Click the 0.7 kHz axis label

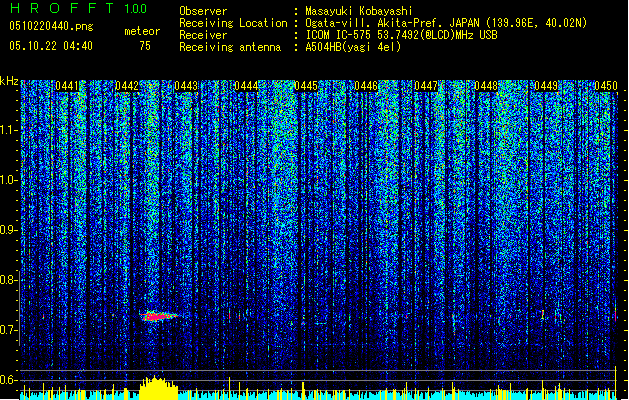pos(9,330)
